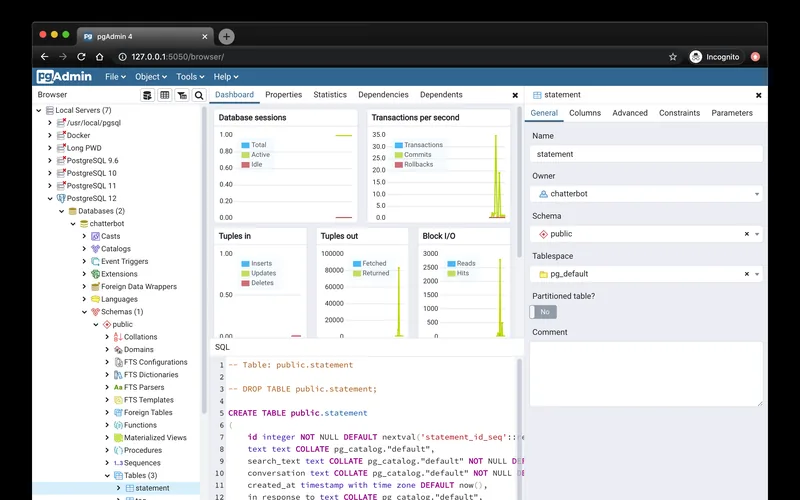Open the File menu

pos(115,77)
